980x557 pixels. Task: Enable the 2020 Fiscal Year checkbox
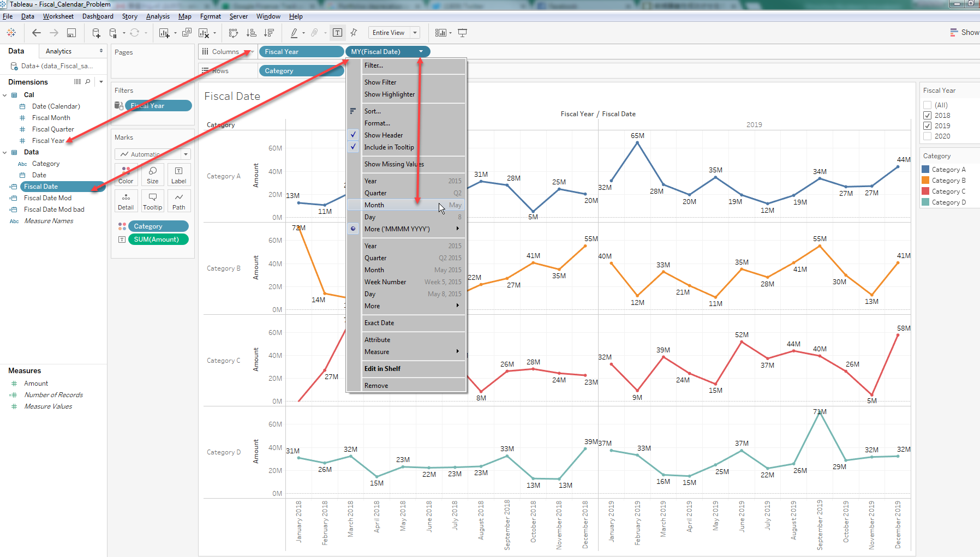click(928, 136)
